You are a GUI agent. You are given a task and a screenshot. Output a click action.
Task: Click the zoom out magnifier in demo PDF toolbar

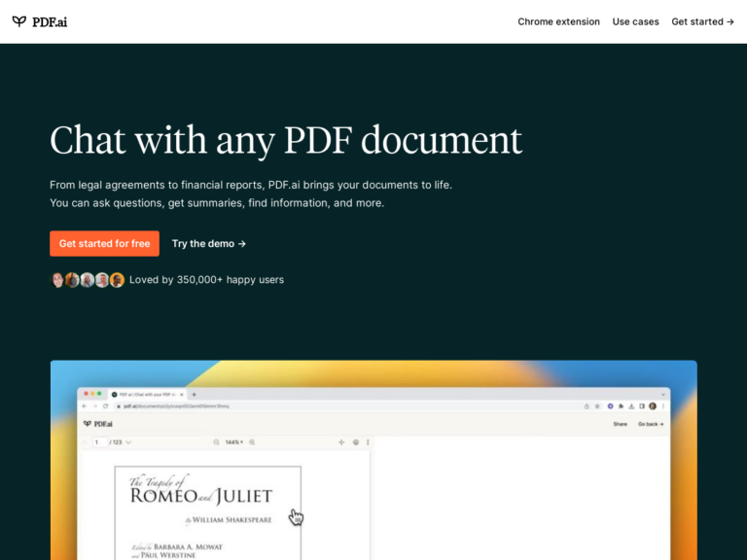coord(216,442)
